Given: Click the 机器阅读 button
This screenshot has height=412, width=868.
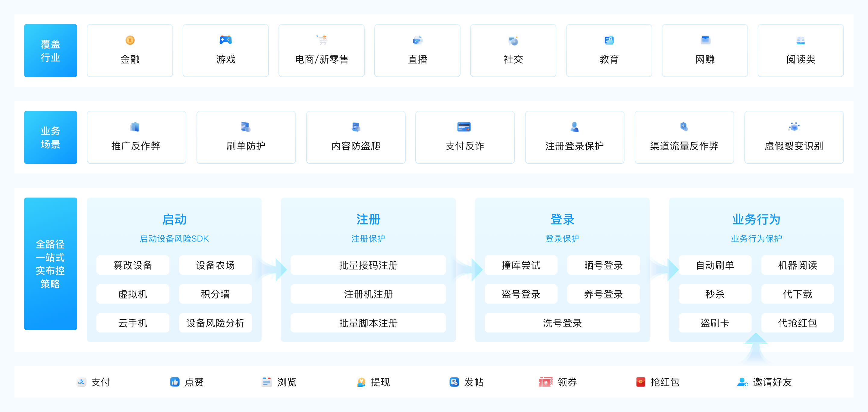Looking at the screenshot, I should 797,265.
